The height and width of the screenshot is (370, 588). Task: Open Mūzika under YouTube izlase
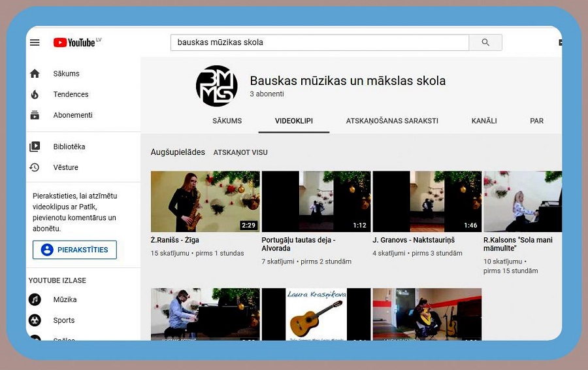[65, 299]
